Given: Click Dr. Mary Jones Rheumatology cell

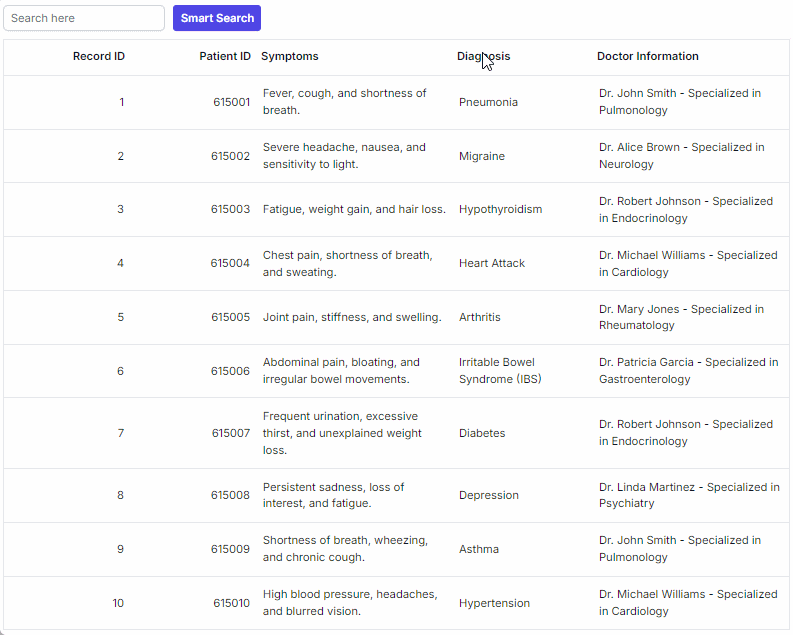Looking at the screenshot, I should pyautogui.click(x=681, y=317).
